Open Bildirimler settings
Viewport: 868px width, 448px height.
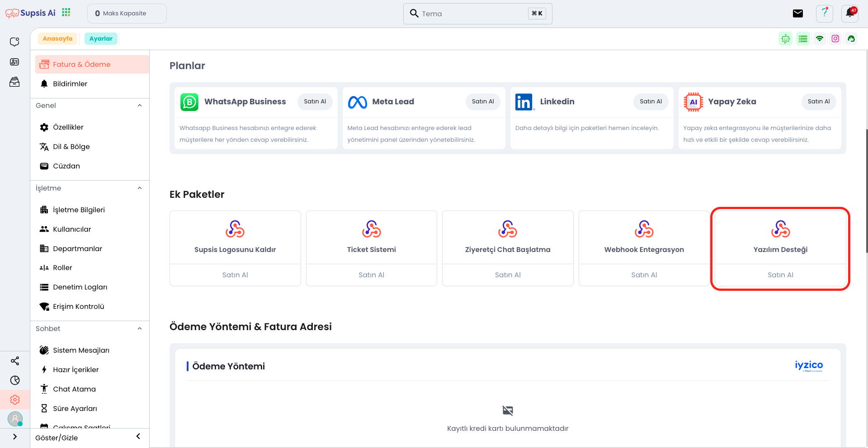click(92, 84)
